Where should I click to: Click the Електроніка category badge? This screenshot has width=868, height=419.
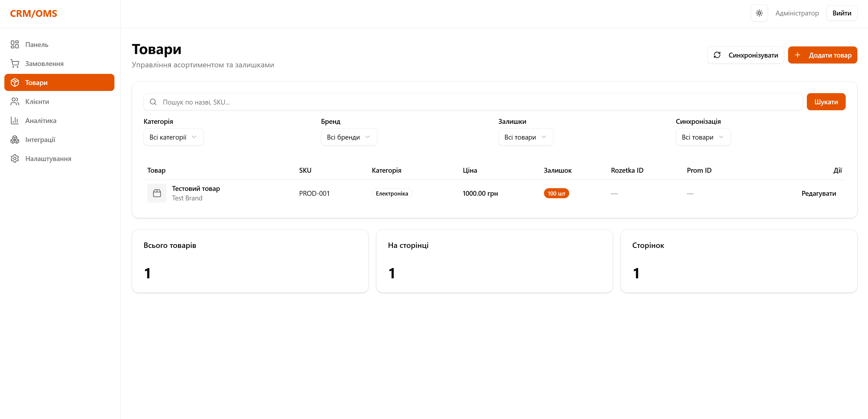pos(391,193)
